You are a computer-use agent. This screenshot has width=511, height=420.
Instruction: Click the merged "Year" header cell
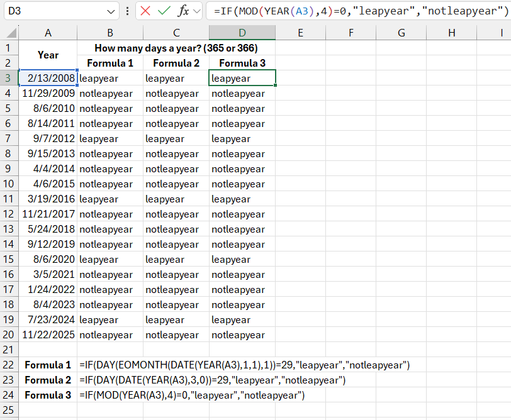48,55
